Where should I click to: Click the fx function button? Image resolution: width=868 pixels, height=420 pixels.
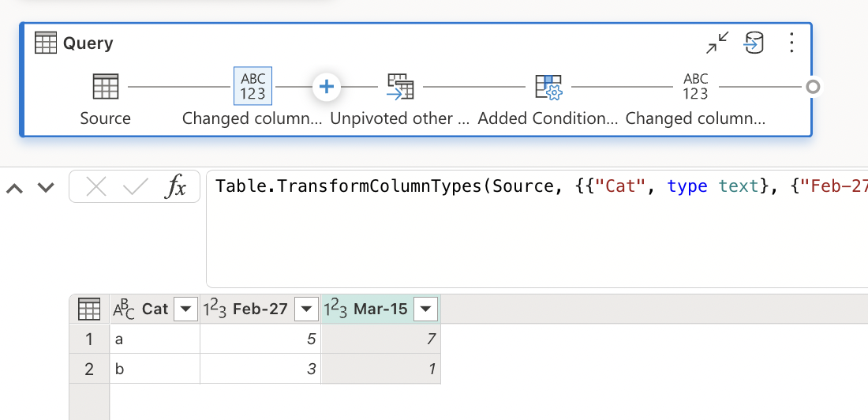pyautogui.click(x=176, y=187)
